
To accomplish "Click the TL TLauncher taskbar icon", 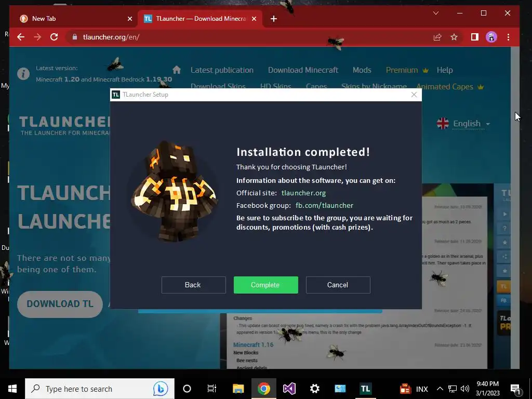I will [x=365, y=389].
